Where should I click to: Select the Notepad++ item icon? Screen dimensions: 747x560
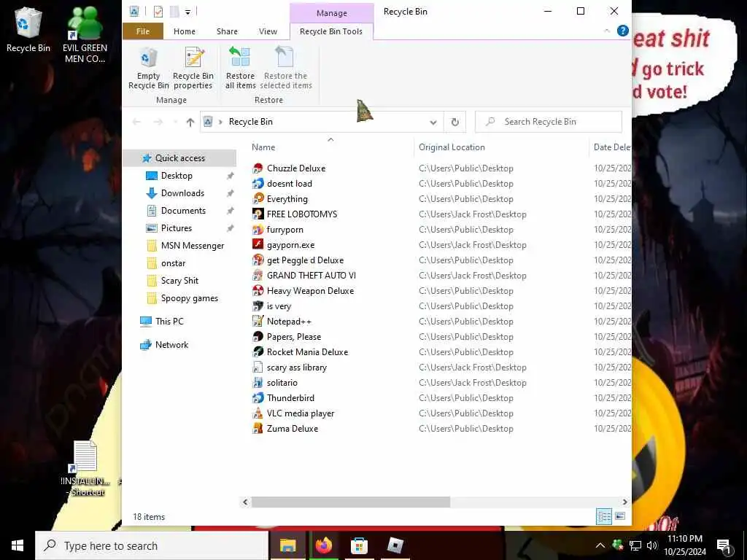coord(258,322)
